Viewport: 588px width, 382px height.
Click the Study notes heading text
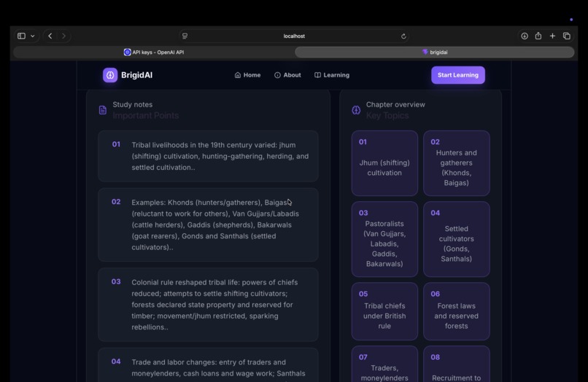pyautogui.click(x=132, y=104)
